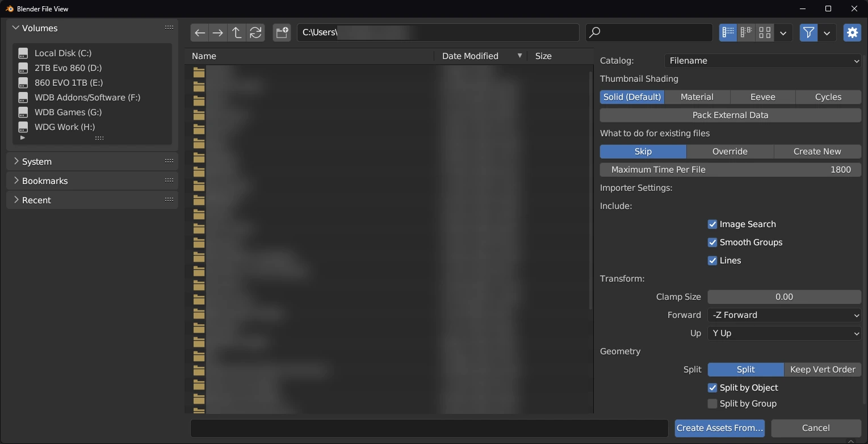
Task: Disable the Image Search checkbox
Action: (712, 224)
